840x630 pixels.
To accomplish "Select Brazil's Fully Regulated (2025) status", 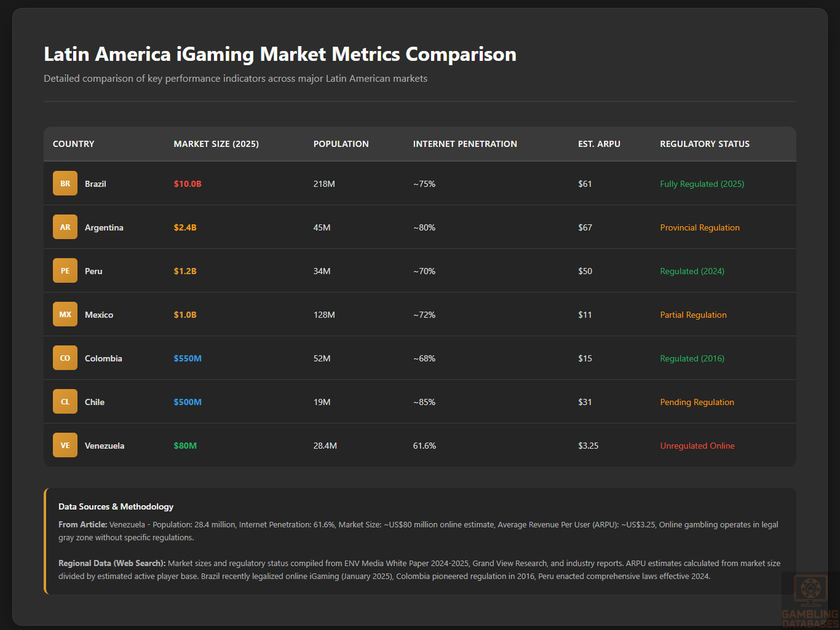I will (702, 184).
